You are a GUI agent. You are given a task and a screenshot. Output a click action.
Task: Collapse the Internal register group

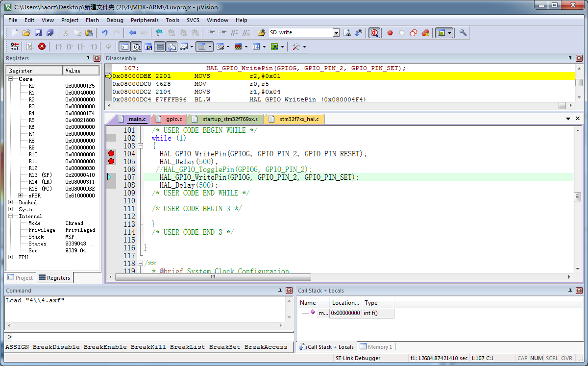[x=11, y=216]
